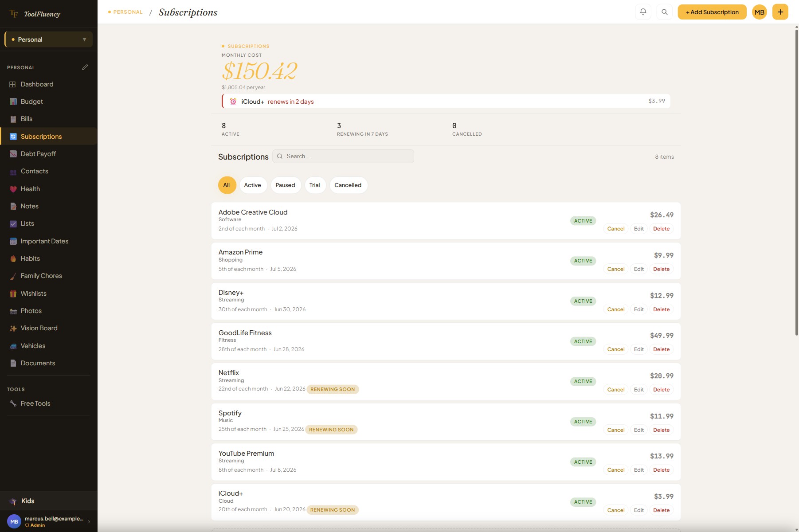Open Free Tools

49,403
